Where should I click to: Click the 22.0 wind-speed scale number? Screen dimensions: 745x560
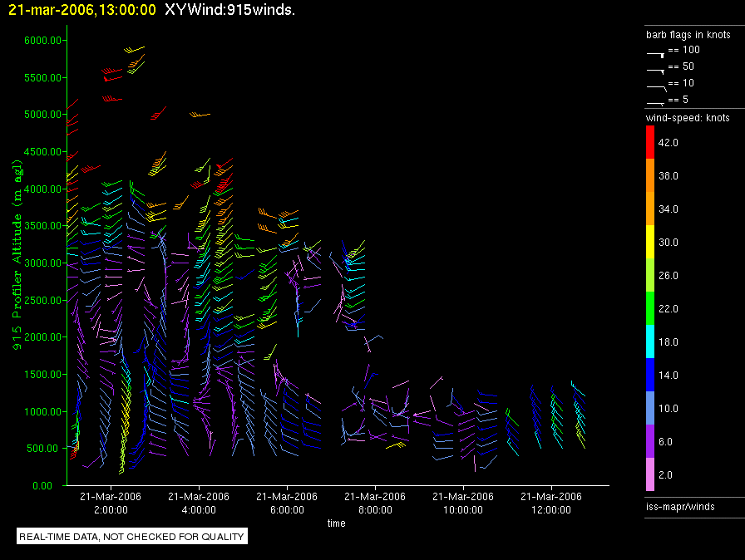668,309
